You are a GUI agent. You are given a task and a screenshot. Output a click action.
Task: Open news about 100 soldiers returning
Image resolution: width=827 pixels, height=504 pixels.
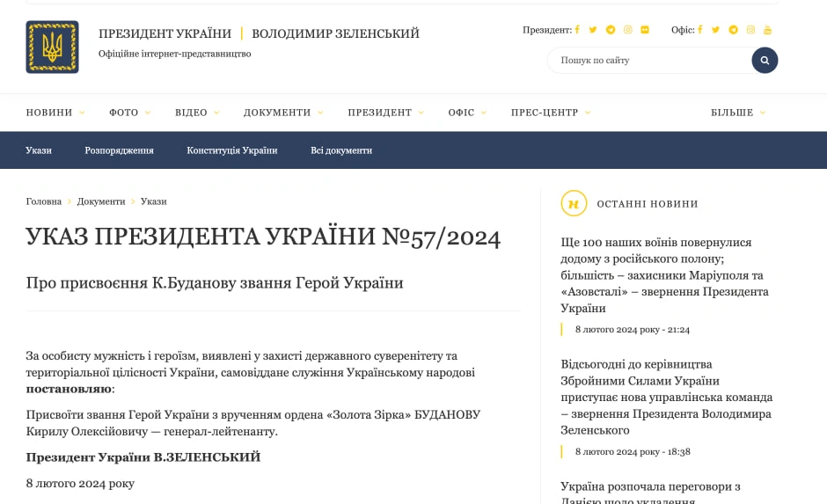click(664, 275)
